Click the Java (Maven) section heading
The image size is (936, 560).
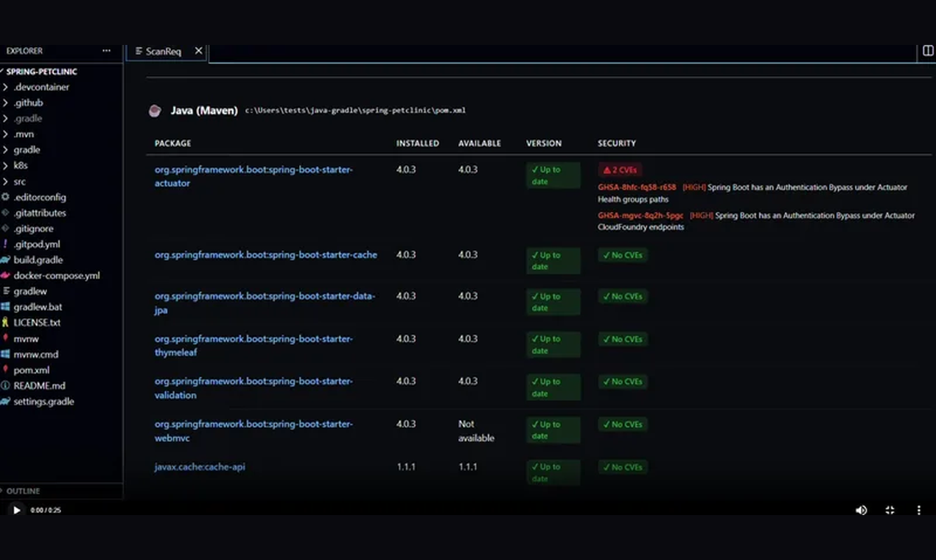(204, 111)
